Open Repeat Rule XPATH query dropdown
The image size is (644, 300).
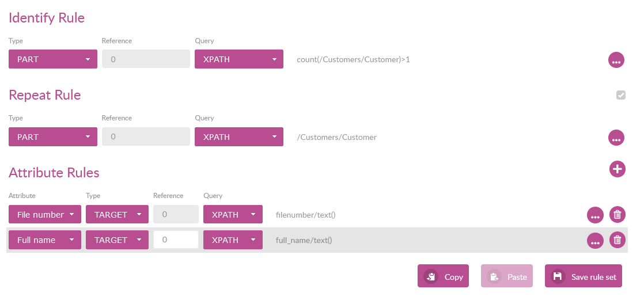[x=239, y=137]
